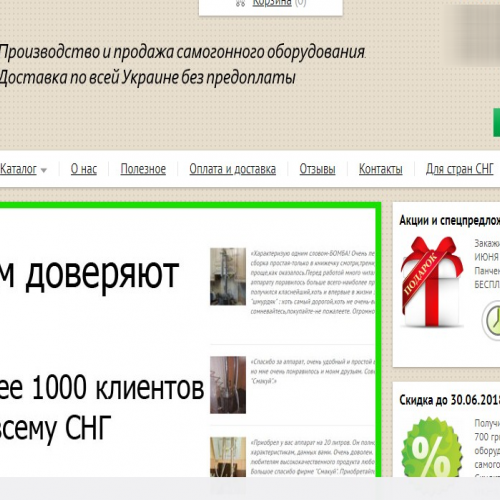The image size is (500, 500).
Task: Open third review's apparatus photo thumbnail
Action: [228, 457]
